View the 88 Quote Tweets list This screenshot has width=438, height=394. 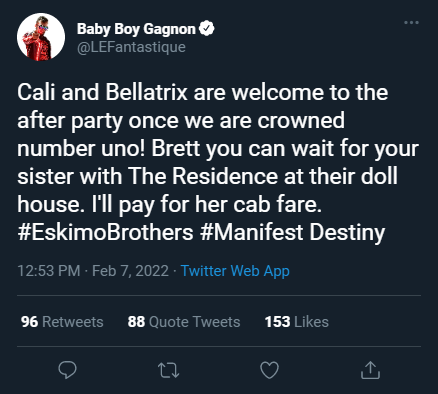184,322
